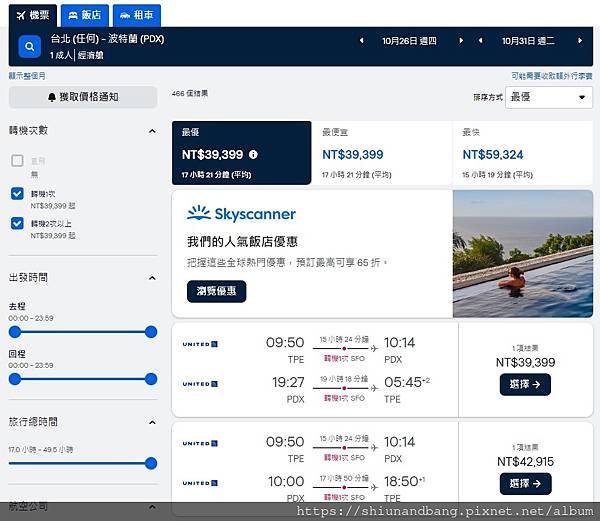Uncheck the 轉機1次 one-stop checkbox
The width and height of the screenshot is (600, 521).
(17, 194)
